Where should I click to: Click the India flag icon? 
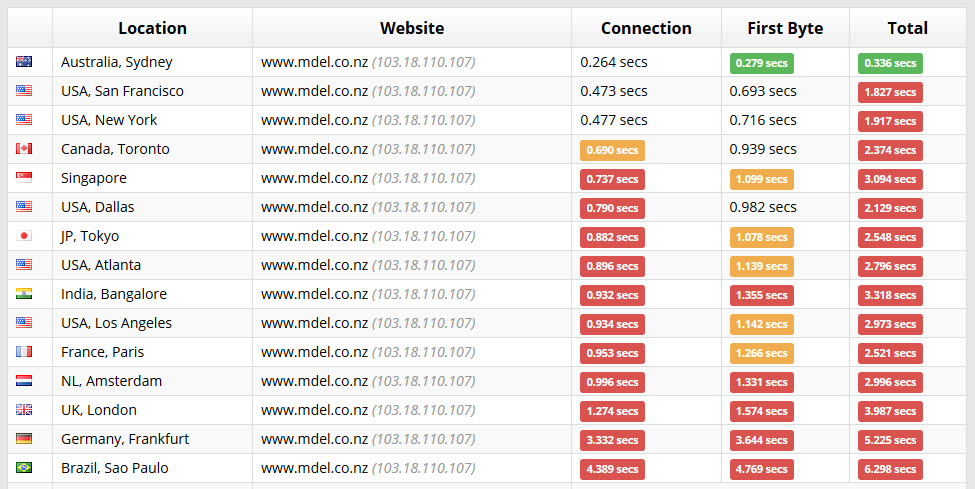[x=24, y=294]
